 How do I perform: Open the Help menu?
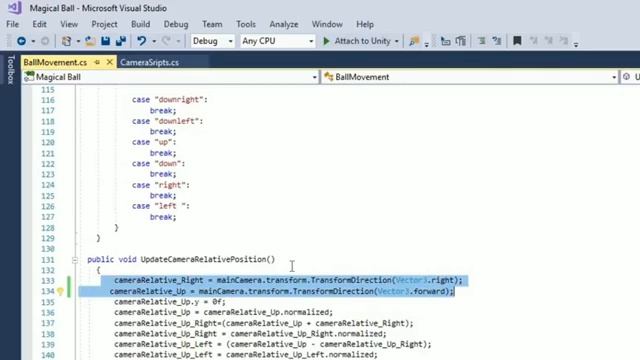tap(365, 24)
